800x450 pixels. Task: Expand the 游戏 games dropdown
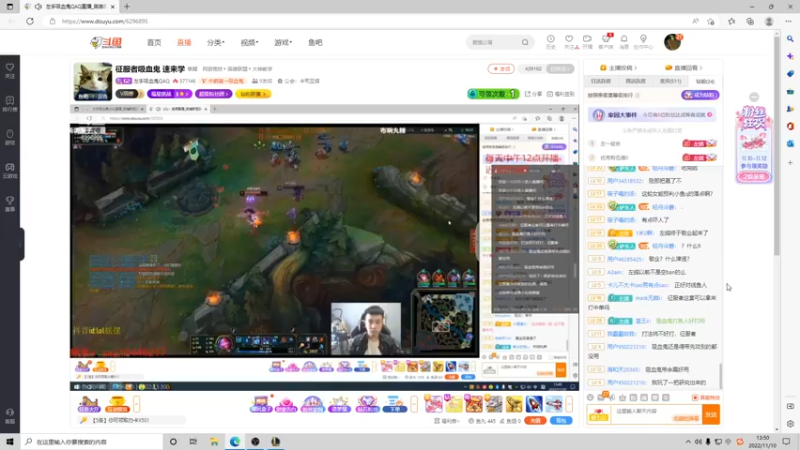tap(283, 42)
